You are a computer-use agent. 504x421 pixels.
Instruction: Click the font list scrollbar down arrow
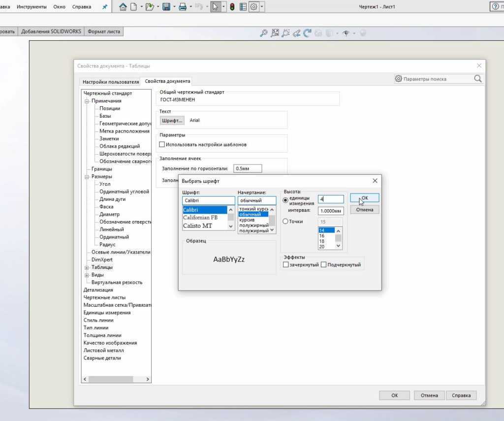(x=231, y=226)
